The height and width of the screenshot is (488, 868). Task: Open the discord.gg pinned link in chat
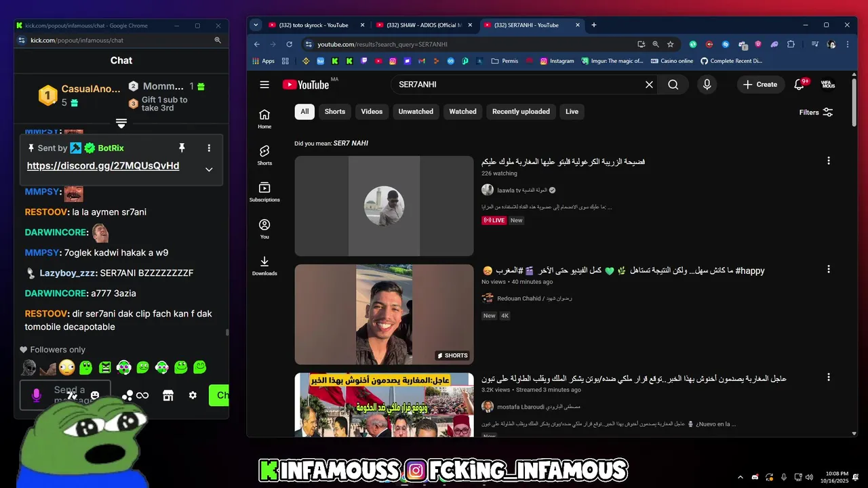click(x=103, y=166)
